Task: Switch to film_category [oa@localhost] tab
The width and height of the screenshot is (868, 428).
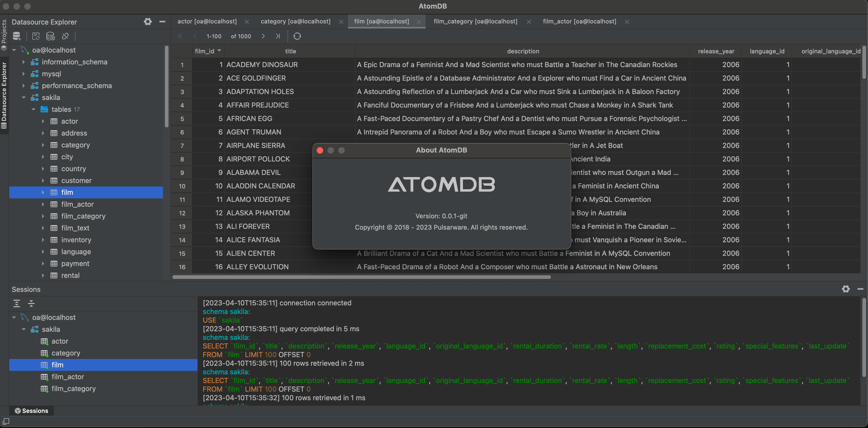Action: click(475, 22)
